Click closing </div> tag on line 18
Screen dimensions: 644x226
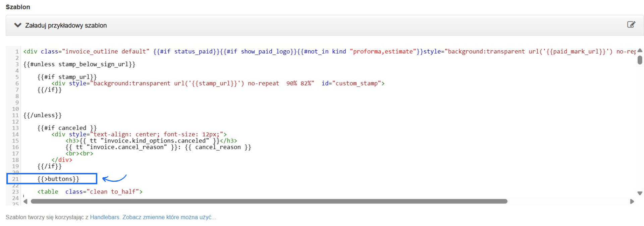(62, 160)
